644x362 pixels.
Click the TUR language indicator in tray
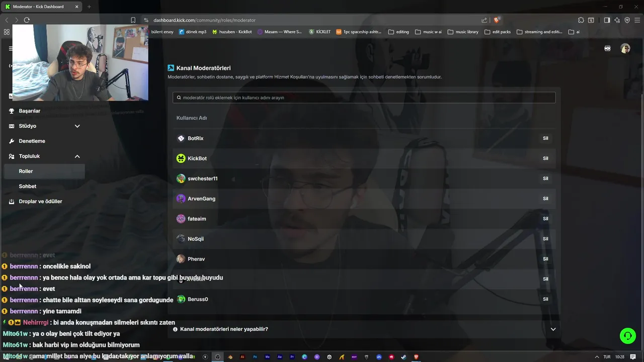[607, 357]
